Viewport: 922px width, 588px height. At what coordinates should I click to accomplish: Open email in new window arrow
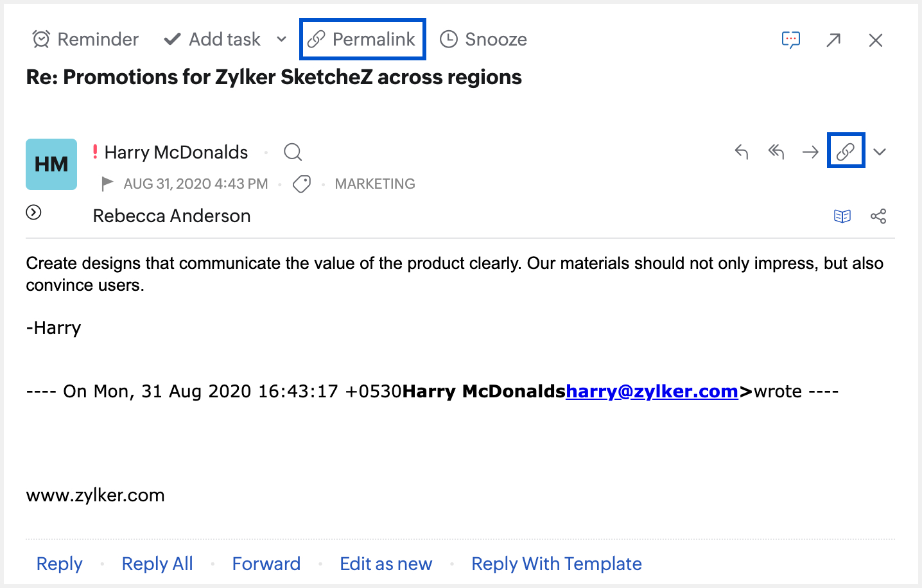[x=833, y=40]
